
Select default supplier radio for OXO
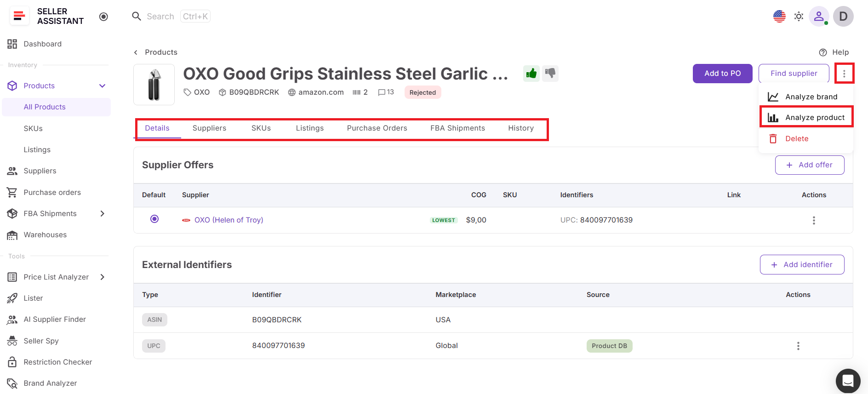tap(154, 219)
